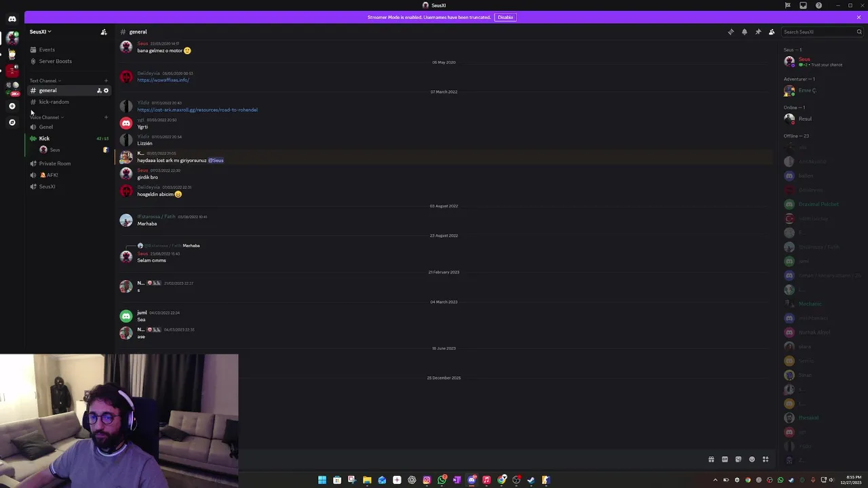Click message 'hosgeldin abicim'
868x488 pixels.
tap(159, 195)
